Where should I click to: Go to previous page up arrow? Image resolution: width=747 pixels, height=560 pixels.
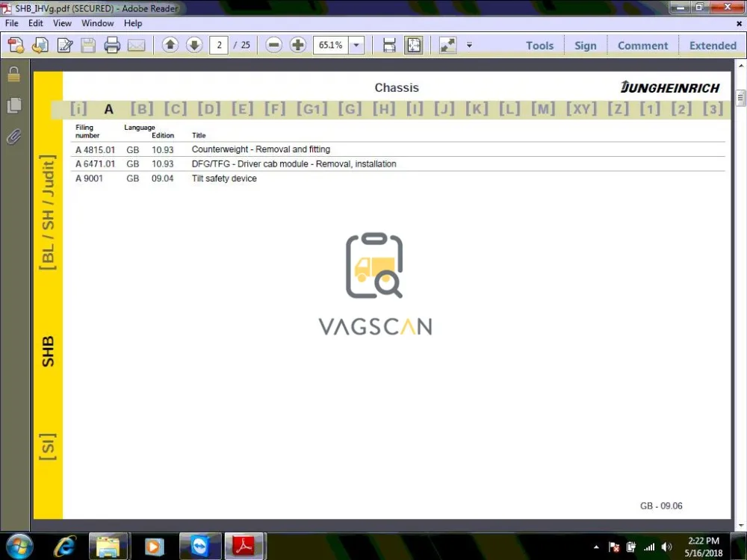(170, 45)
